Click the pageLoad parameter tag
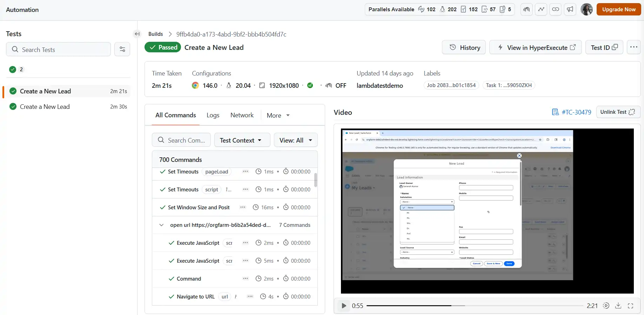The width and height of the screenshot is (644, 315). [216, 171]
